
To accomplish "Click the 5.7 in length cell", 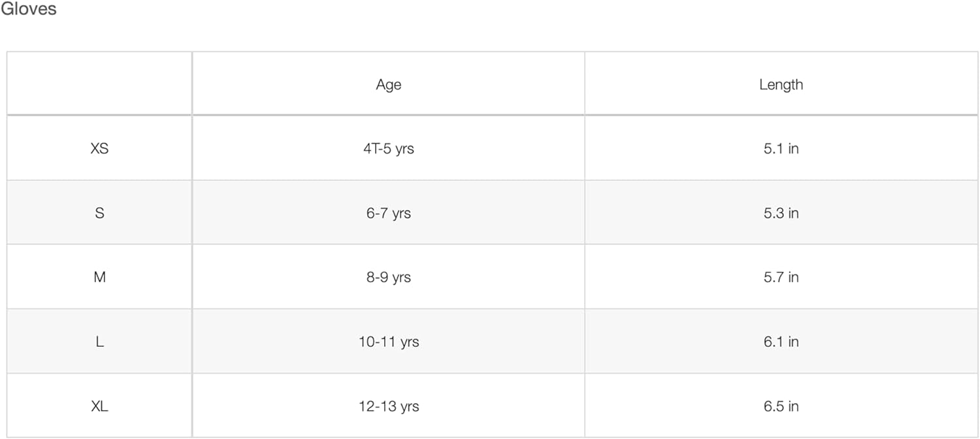I will pos(781,277).
